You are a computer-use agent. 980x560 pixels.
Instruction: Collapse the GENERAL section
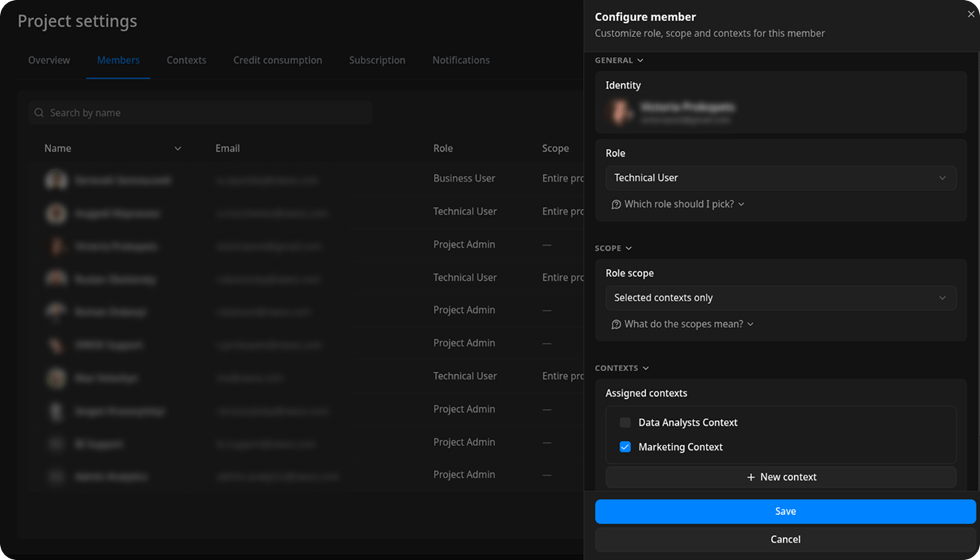coord(619,61)
